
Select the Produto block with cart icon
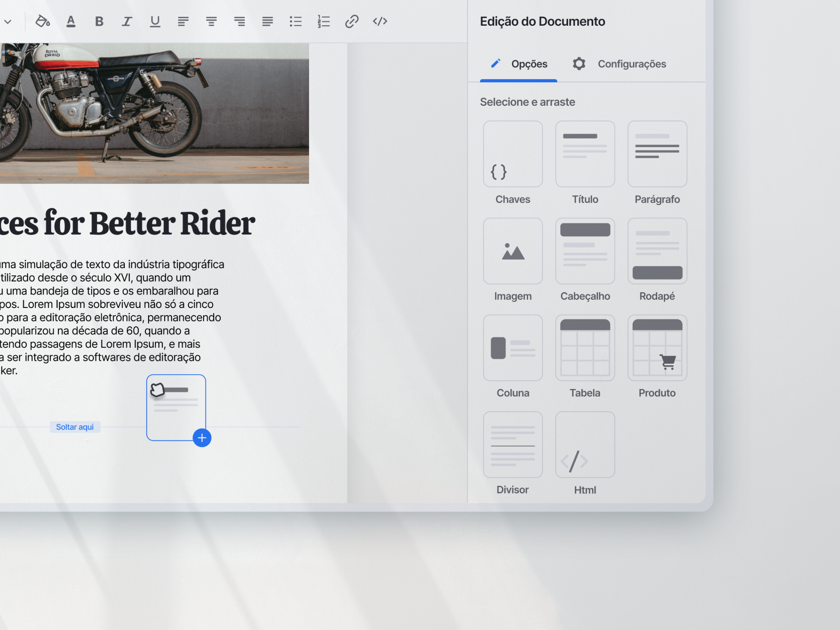[x=657, y=347]
